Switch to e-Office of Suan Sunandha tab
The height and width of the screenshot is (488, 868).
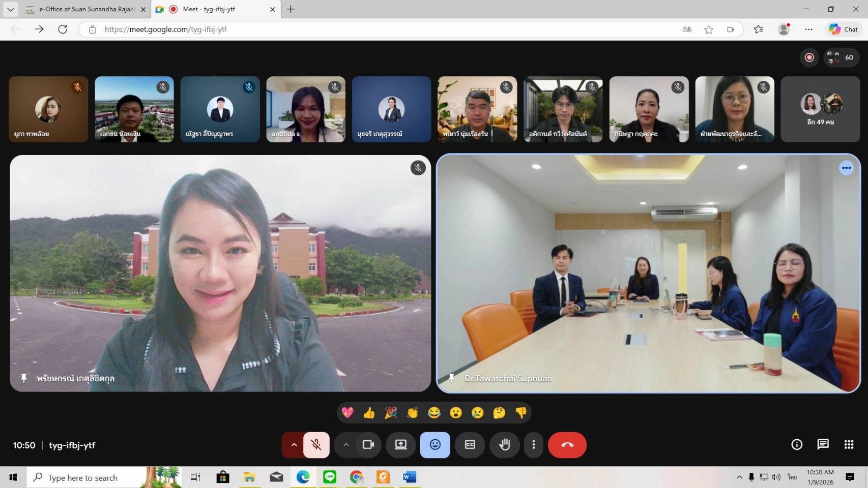[86, 9]
